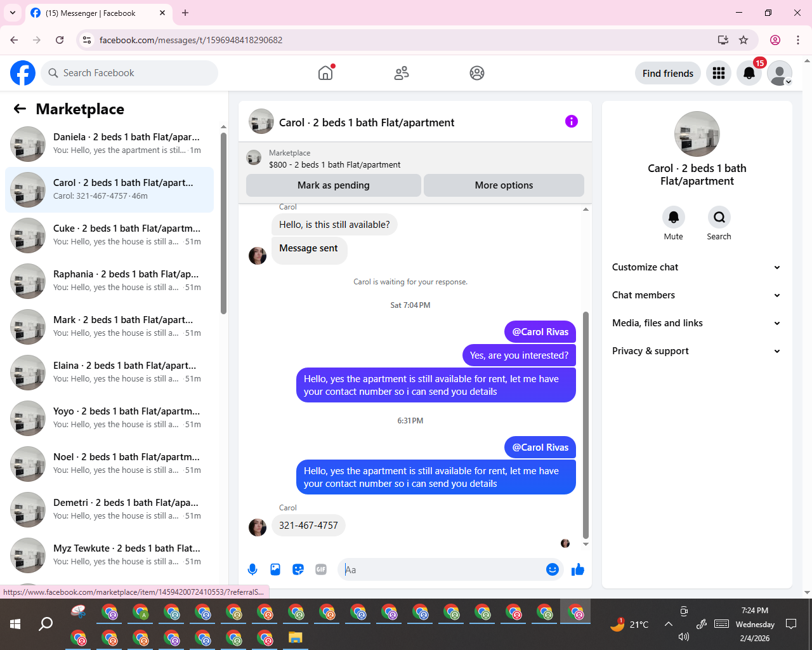Open the Home feed icon
The height and width of the screenshot is (650, 812).
click(325, 73)
